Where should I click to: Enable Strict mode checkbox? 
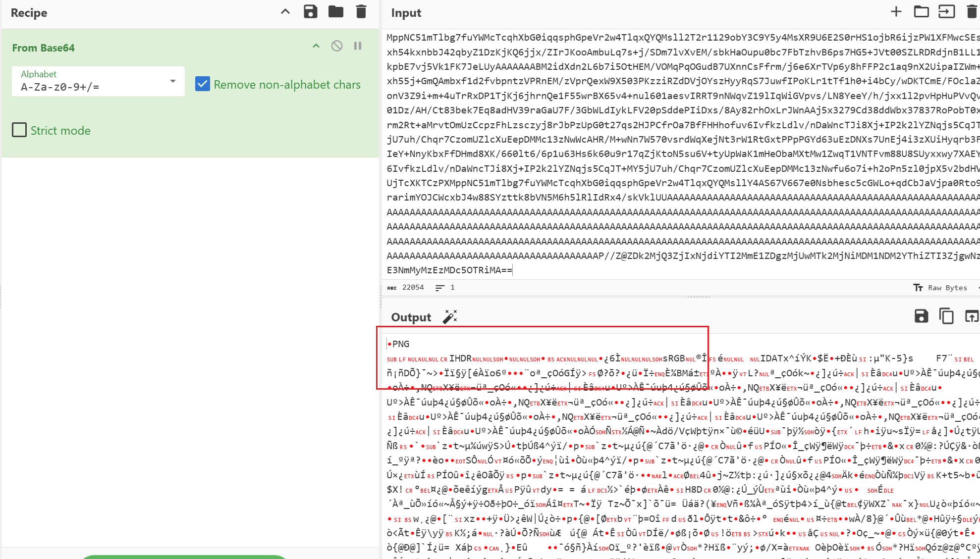tap(19, 130)
